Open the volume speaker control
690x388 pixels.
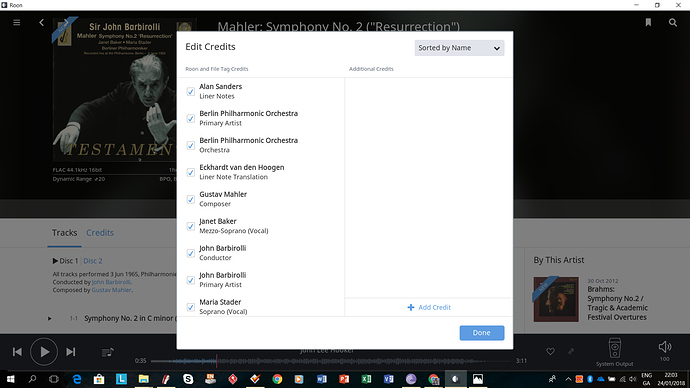[665, 347]
